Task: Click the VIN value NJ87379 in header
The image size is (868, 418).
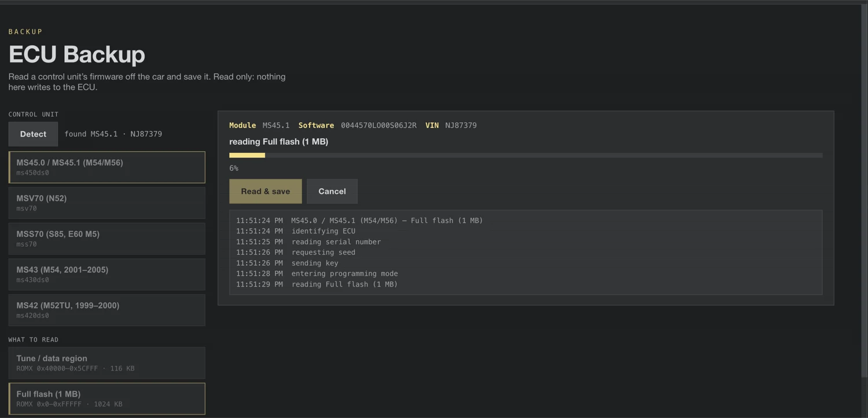Action: pos(461,125)
